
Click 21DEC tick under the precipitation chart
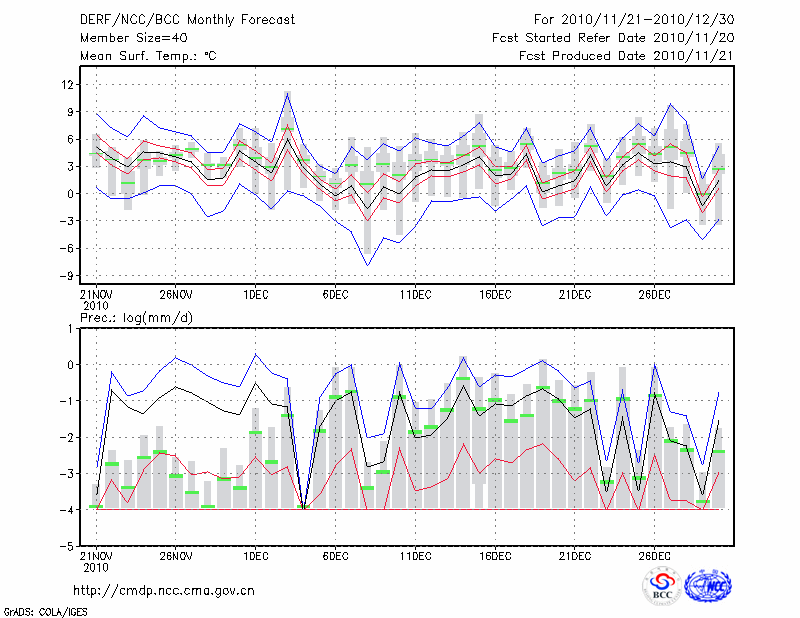(x=575, y=556)
